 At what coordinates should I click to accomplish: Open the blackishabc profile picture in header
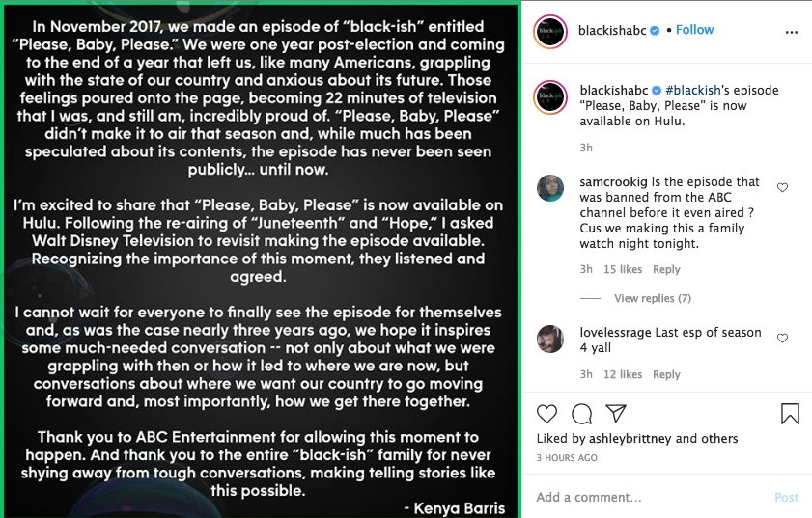tap(551, 31)
